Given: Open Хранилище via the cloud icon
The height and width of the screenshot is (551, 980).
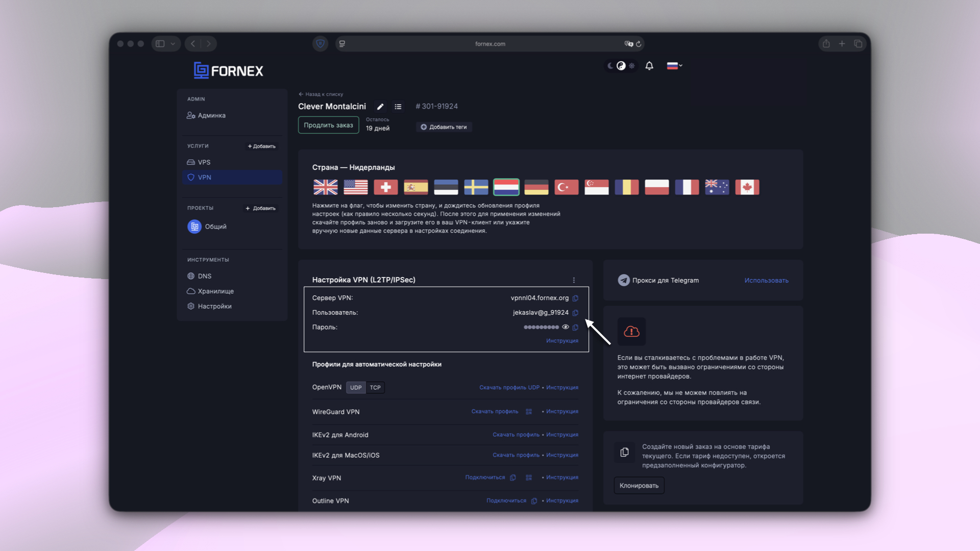Looking at the screenshot, I should pyautogui.click(x=190, y=291).
